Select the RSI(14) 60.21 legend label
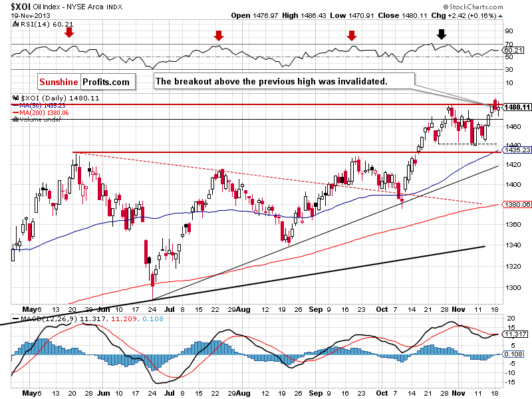The height and width of the screenshot is (399, 532). [47, 24]
